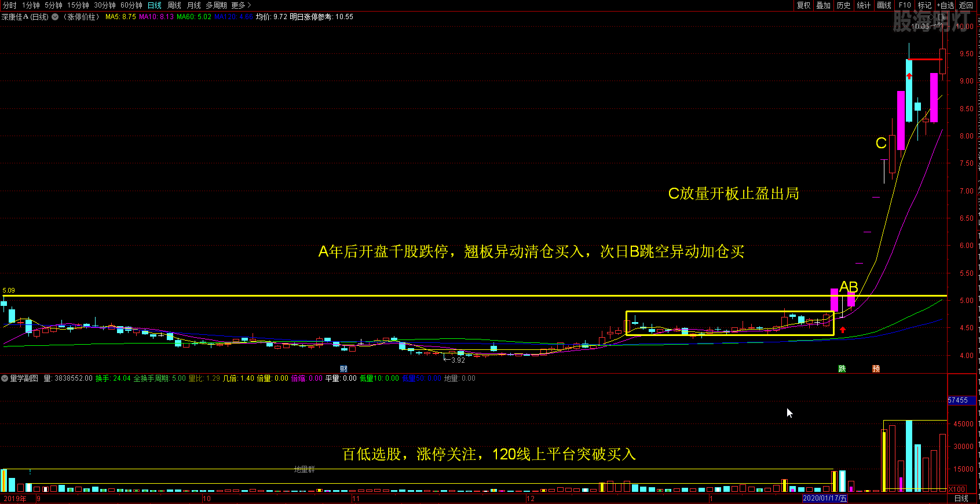Click the 深康佳A (日线) stock title
The height and width of the screenshot is (504, 980).
tap(25, 17)
